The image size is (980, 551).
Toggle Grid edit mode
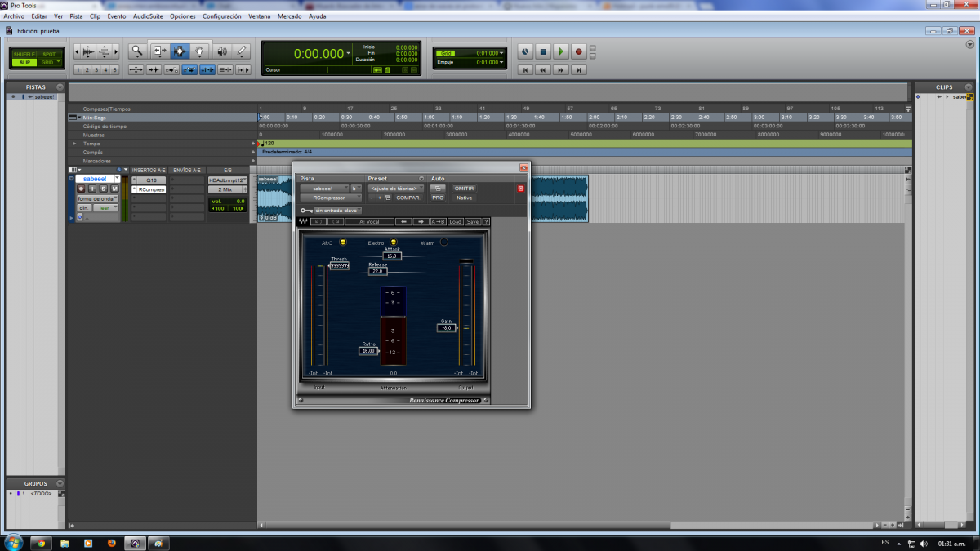[49, 62]
